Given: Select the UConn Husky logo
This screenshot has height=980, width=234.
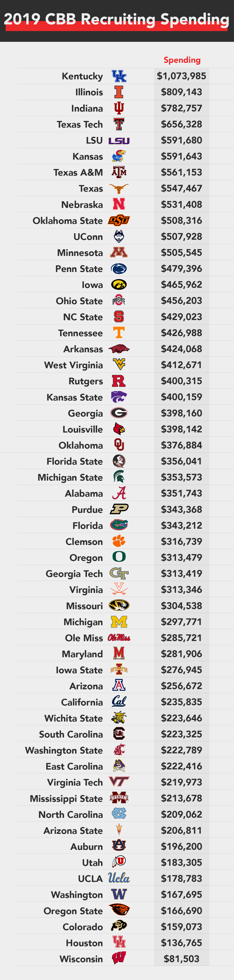Looking at the screenshot, I should [119, 237].
